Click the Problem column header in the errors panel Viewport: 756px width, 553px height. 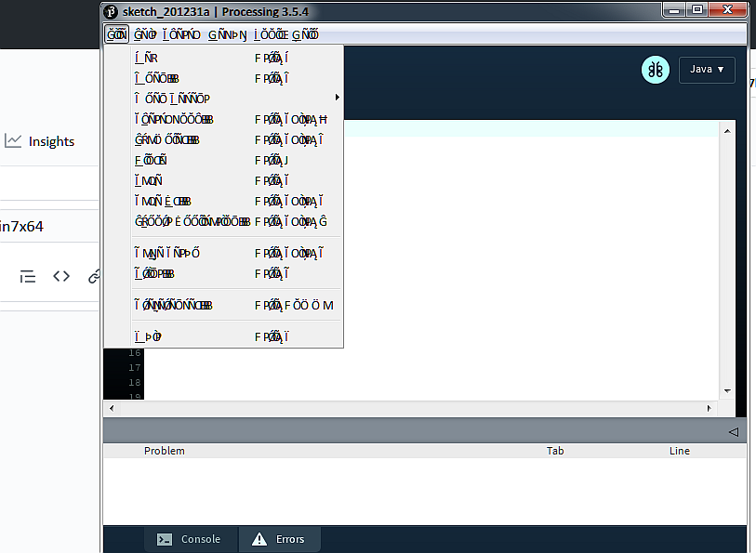click(165, 450)
